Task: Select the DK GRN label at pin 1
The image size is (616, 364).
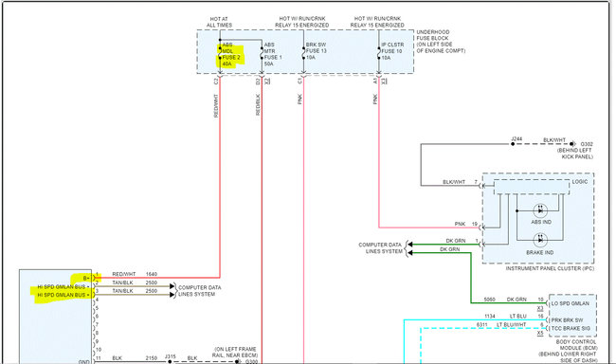Action: [456, 241]
